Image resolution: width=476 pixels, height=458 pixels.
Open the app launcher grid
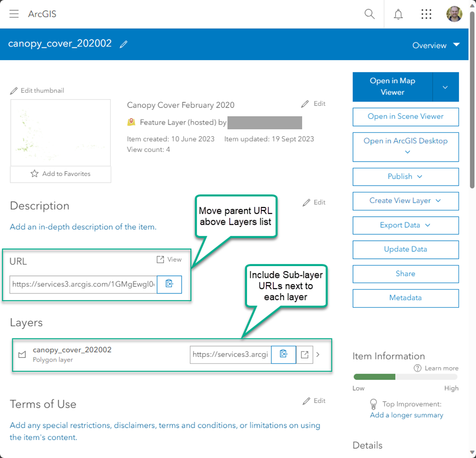426,14
